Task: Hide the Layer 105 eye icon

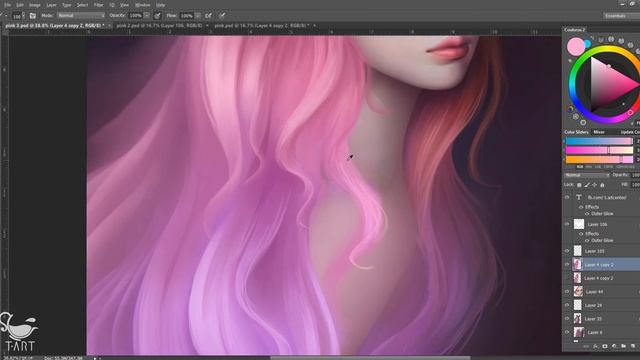Action: tap(567, 251)
